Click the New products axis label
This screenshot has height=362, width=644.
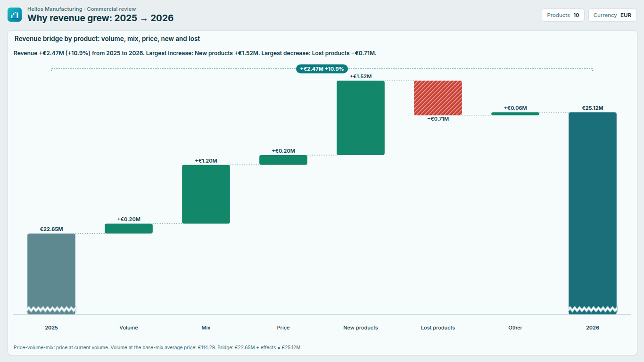361,328
